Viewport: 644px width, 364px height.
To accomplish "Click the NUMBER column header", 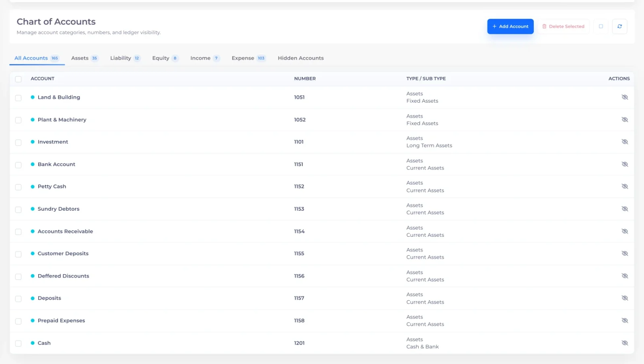I will click(x=305, y=79).
